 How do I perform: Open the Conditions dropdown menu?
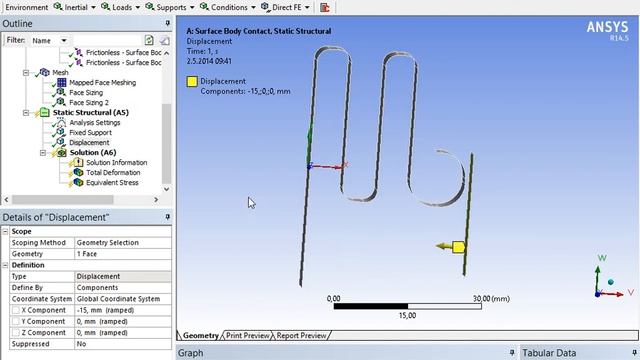coord(227,7)
